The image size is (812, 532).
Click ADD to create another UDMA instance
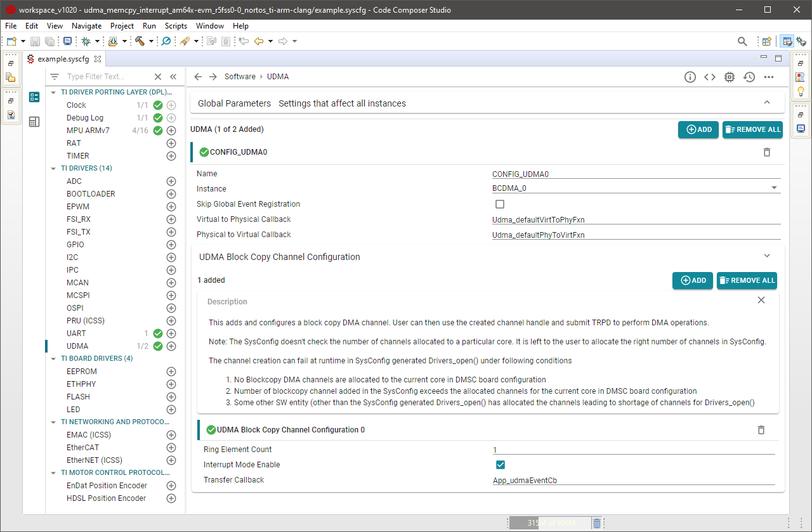(698, 129)
